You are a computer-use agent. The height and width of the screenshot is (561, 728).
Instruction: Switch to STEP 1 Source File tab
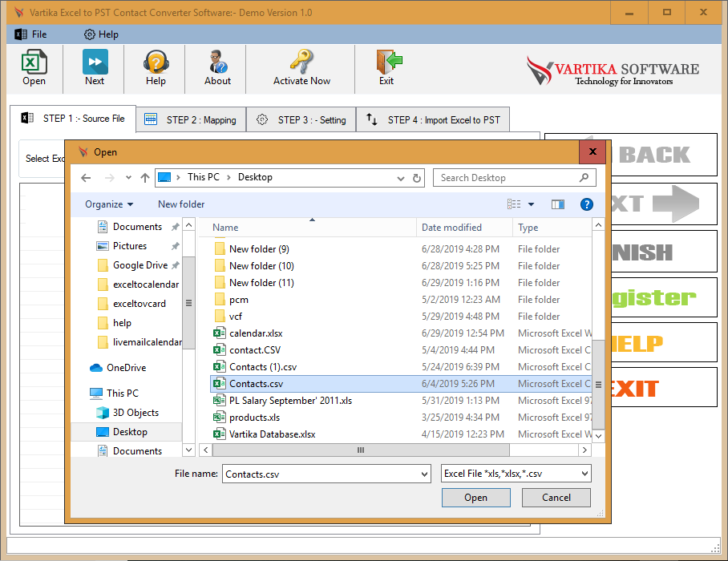[x=73, y=119]
